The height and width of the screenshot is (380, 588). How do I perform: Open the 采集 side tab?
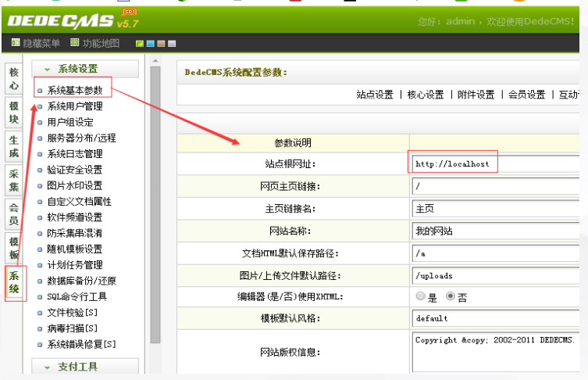14,181
